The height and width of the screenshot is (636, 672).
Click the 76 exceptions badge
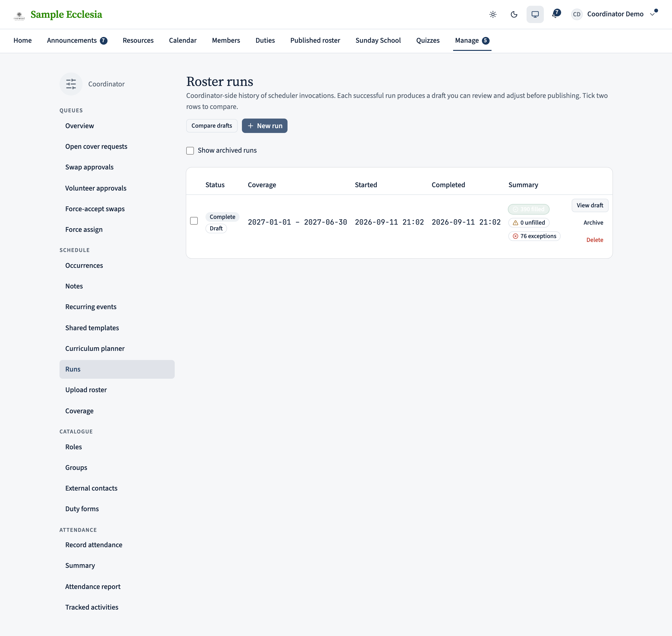(x=534, y=236)
